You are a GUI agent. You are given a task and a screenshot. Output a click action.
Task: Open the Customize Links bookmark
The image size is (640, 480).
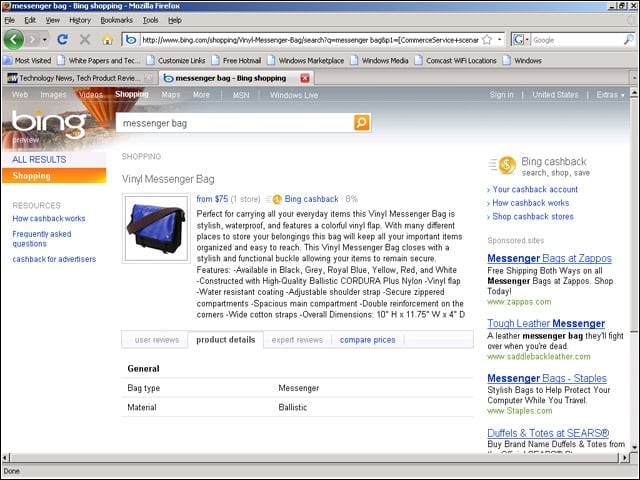(176, 60)
